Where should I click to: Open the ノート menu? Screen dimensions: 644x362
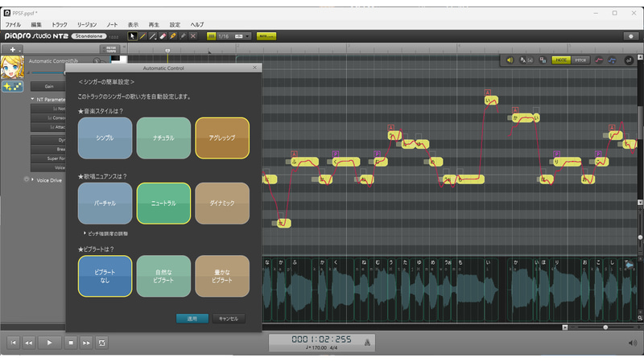click(112, 25)
